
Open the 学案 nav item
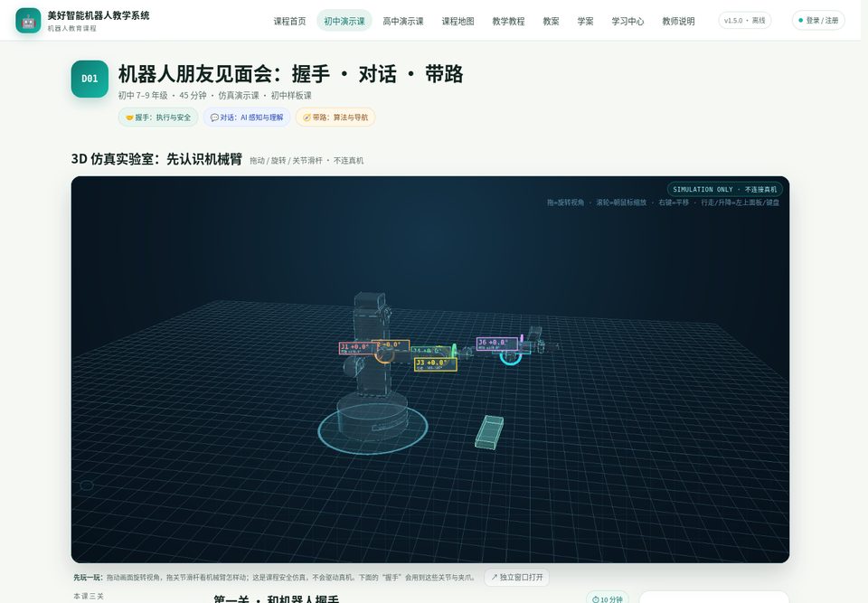[585, 21]
